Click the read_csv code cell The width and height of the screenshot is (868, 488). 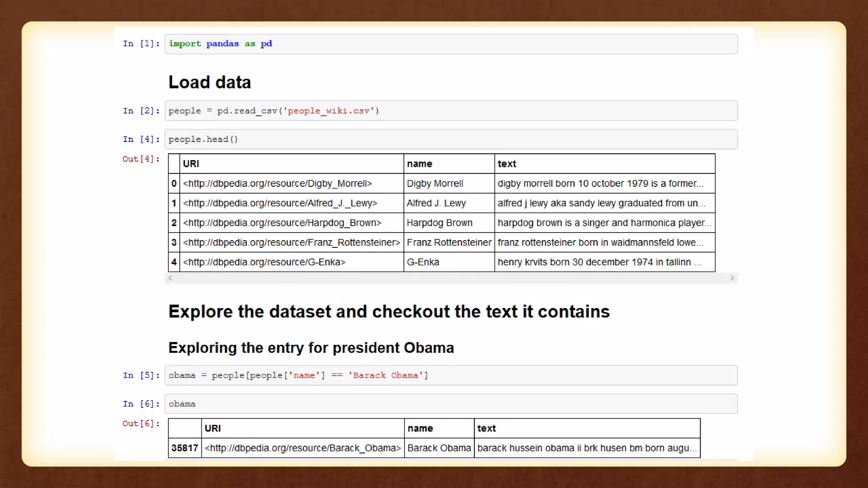451,111
